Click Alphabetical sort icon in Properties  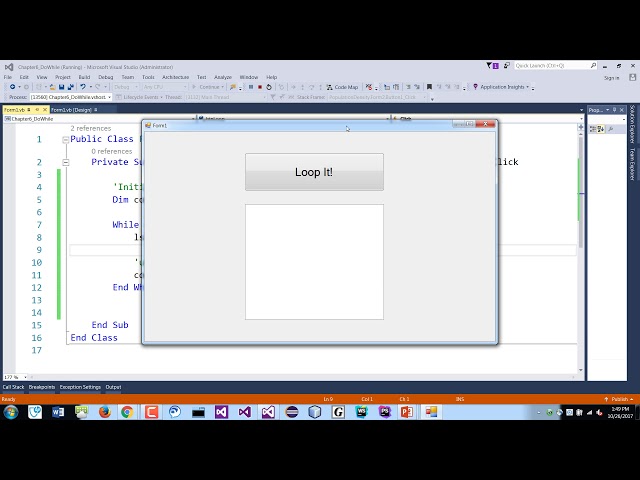pos(601,129)
